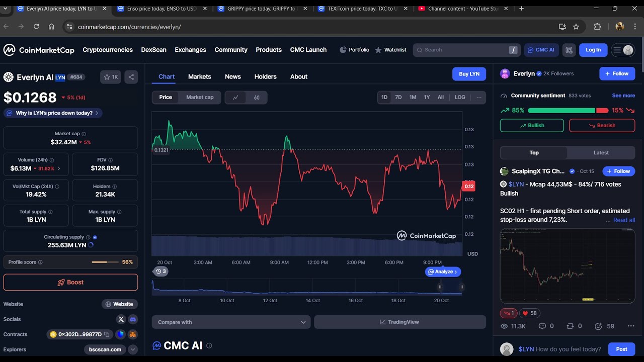Click community sentiment 85% bullish bar
Screen dimensions: 644x362
[561, 111]
